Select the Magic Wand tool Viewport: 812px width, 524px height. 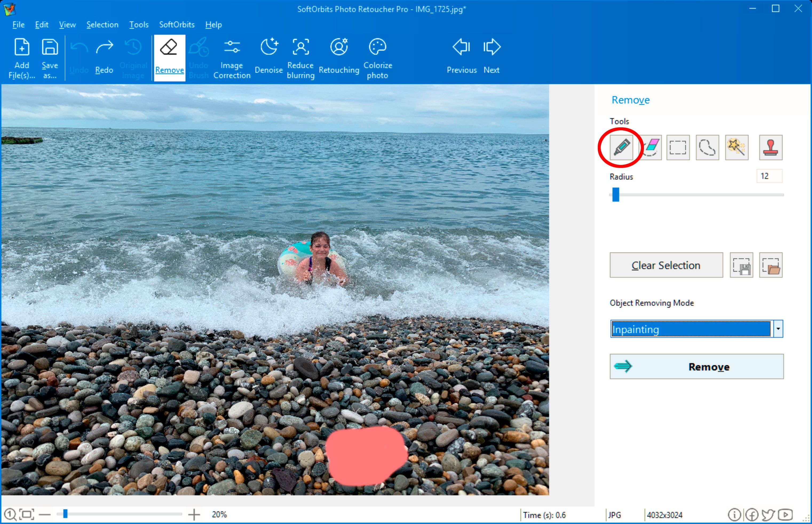coord(738,147)
